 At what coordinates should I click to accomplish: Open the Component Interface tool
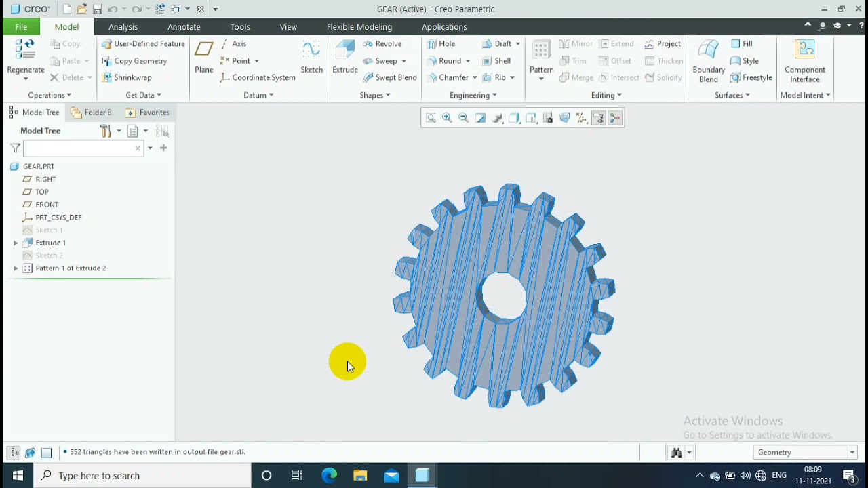[805, 61]
